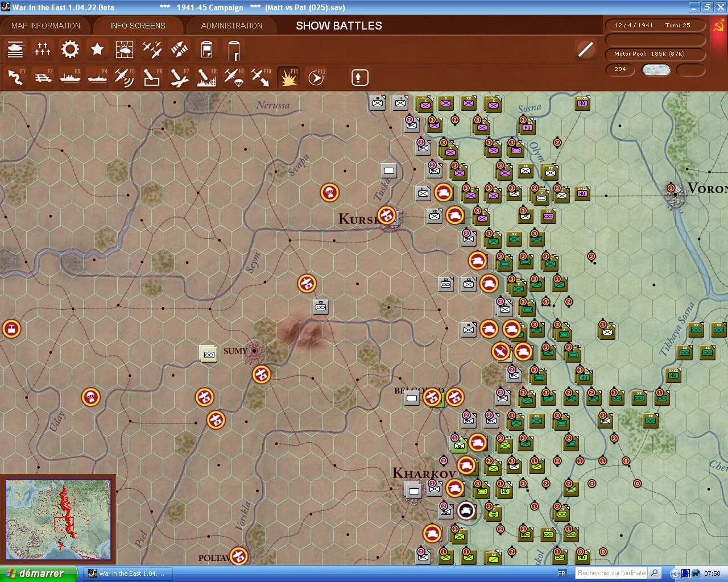
Task: Select the grey XX counter northeast of Sumy
Action: [x=321, y=307]
